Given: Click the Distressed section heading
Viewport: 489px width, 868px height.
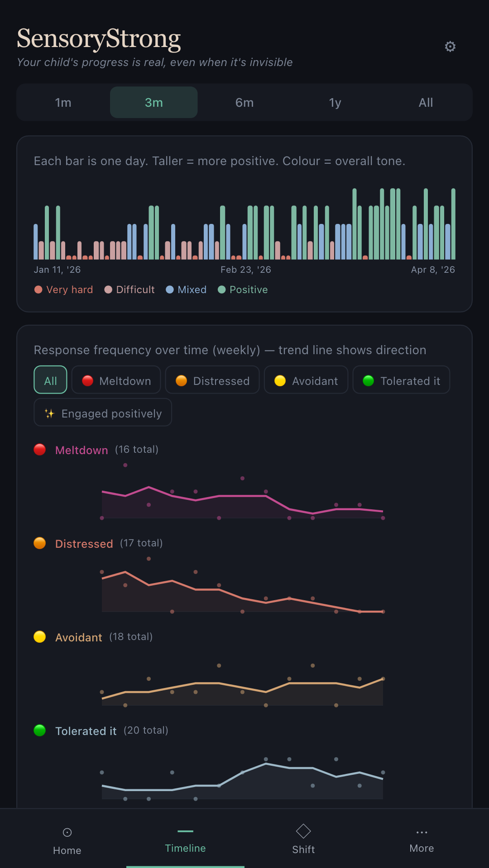Looking at the screenshot, I should tap(84, 544).
